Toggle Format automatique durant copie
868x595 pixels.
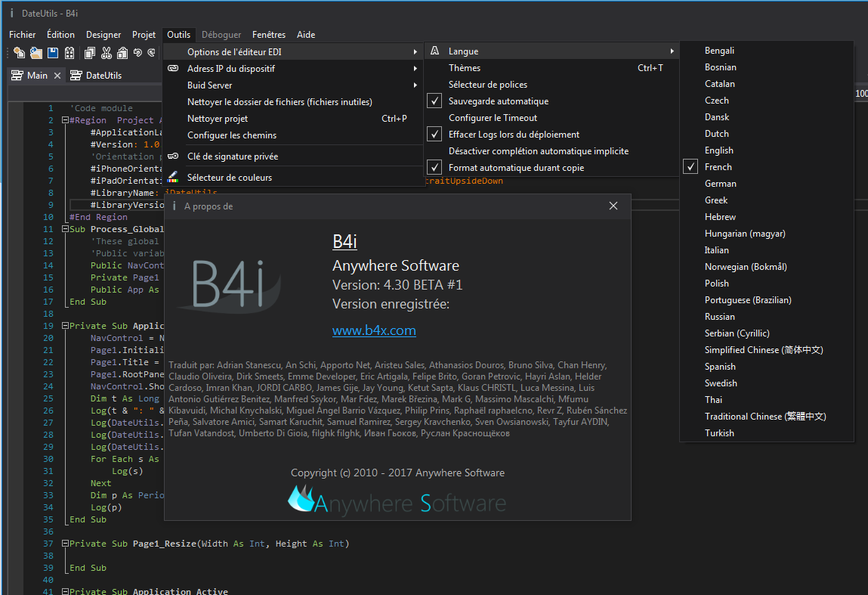[434, 167]
